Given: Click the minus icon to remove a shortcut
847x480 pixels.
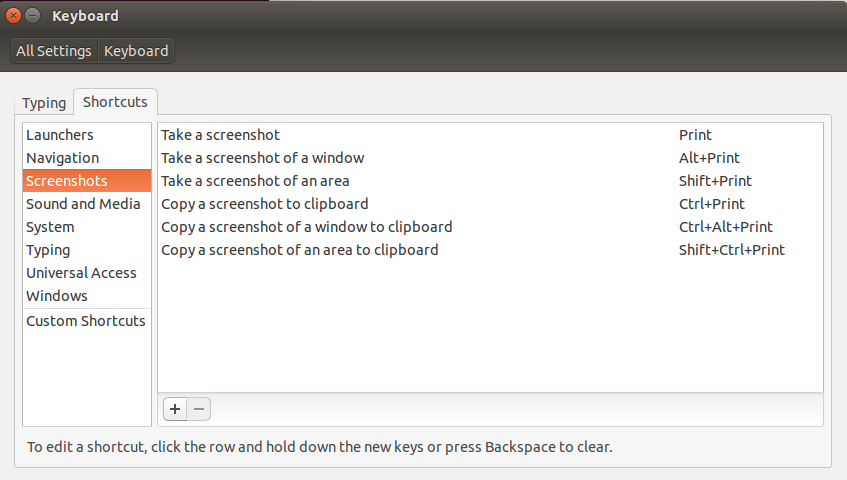Looking at the screenshot, I should tap(199, 409).
